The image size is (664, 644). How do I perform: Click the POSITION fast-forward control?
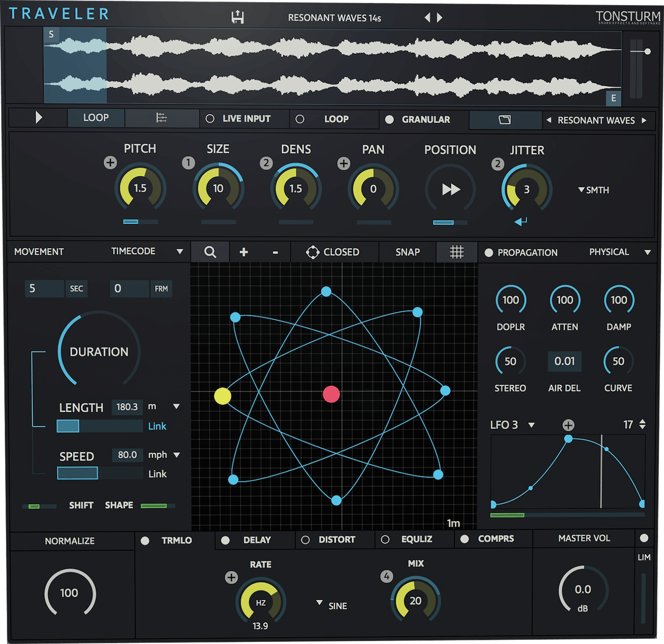pyautogui.click(x=451, y=189)
